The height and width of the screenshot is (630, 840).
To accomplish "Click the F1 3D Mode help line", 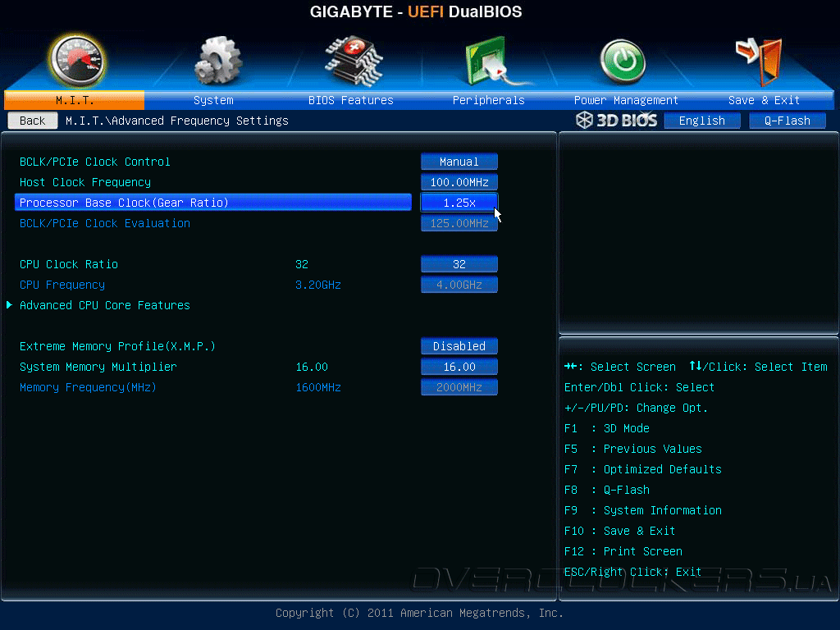I will pos(606,428).
